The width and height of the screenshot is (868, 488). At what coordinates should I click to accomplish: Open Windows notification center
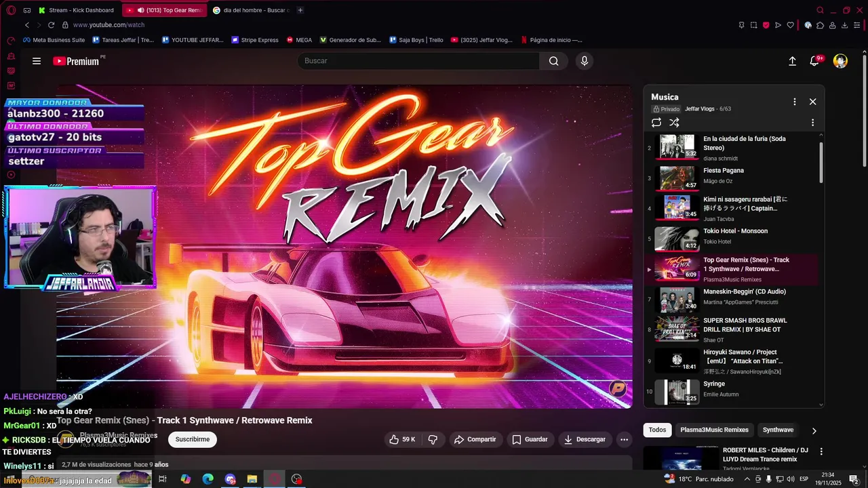[x=854, y=479]
